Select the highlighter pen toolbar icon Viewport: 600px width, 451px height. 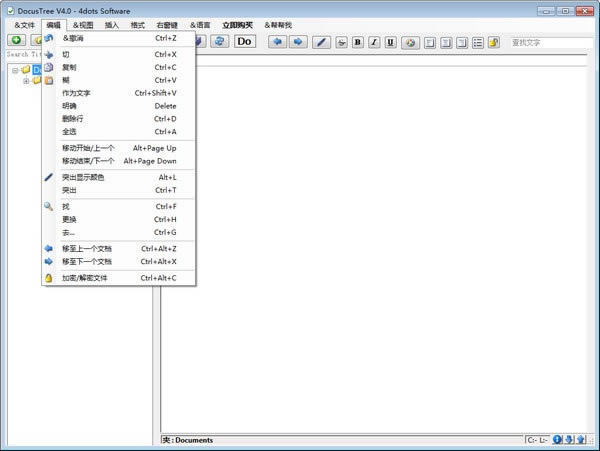point(321,42)
